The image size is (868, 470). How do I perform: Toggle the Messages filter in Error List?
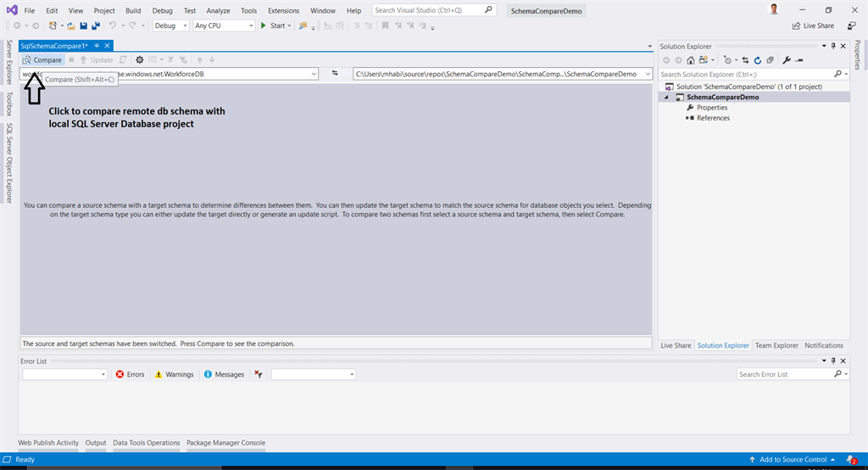224,374
